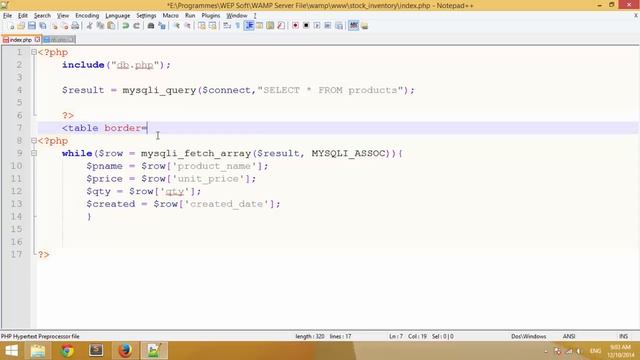Click the Stop Recording black square icon
640x360 pixels.
coord(306,26)
